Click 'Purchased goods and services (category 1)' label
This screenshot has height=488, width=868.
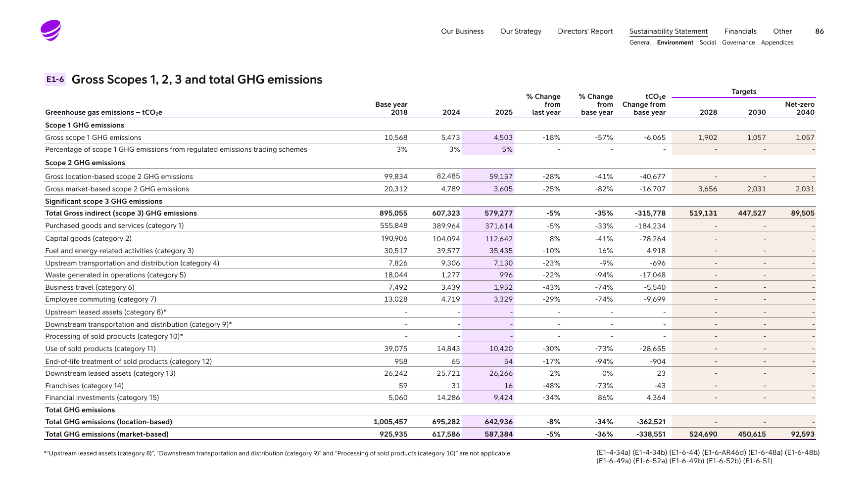(114, 225)
